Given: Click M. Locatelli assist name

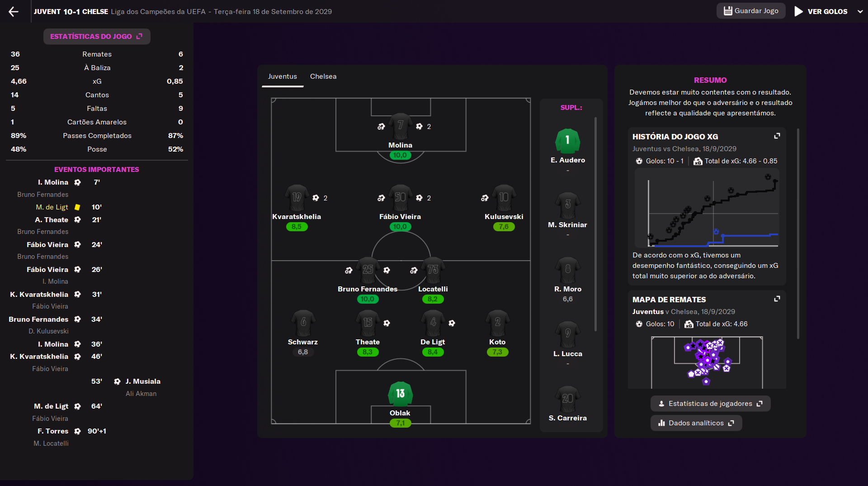Looking at the screenshot, I should click(x=51, y=443).
